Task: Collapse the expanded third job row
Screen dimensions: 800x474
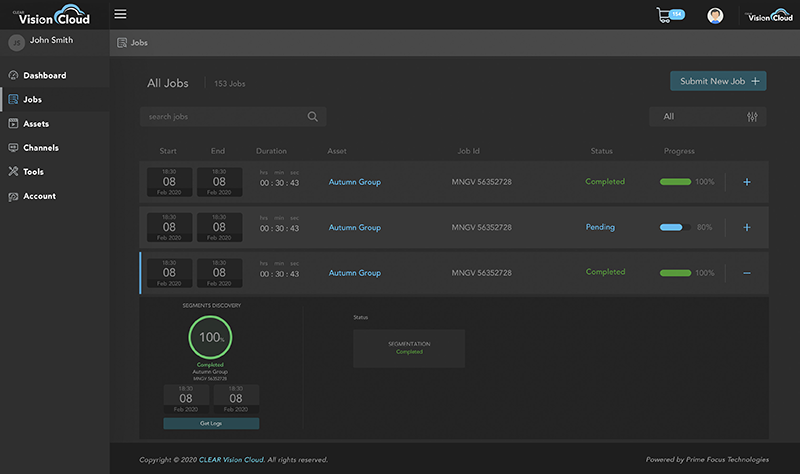Action: pyautogui.click(x=746, y=273)
